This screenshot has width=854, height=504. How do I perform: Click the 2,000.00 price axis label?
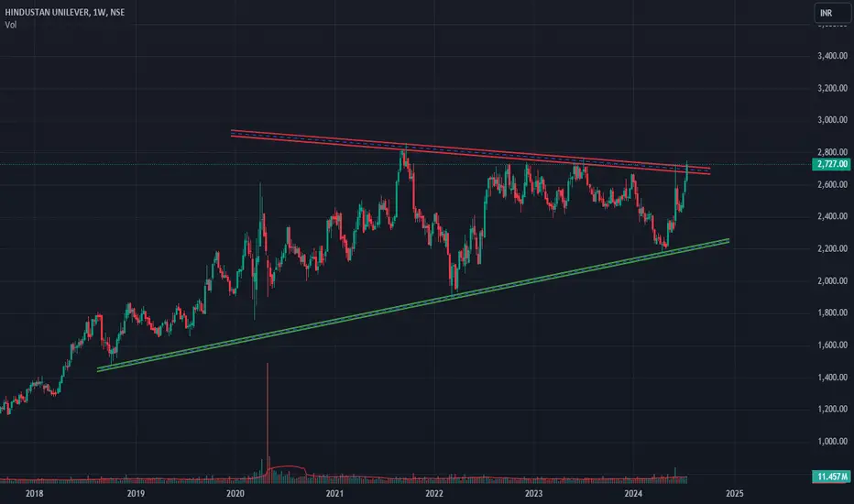tap(832, 280)
